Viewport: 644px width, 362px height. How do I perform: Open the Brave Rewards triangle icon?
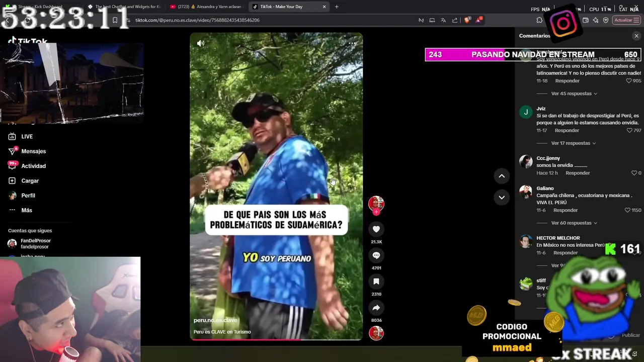[x=478, y=20]
